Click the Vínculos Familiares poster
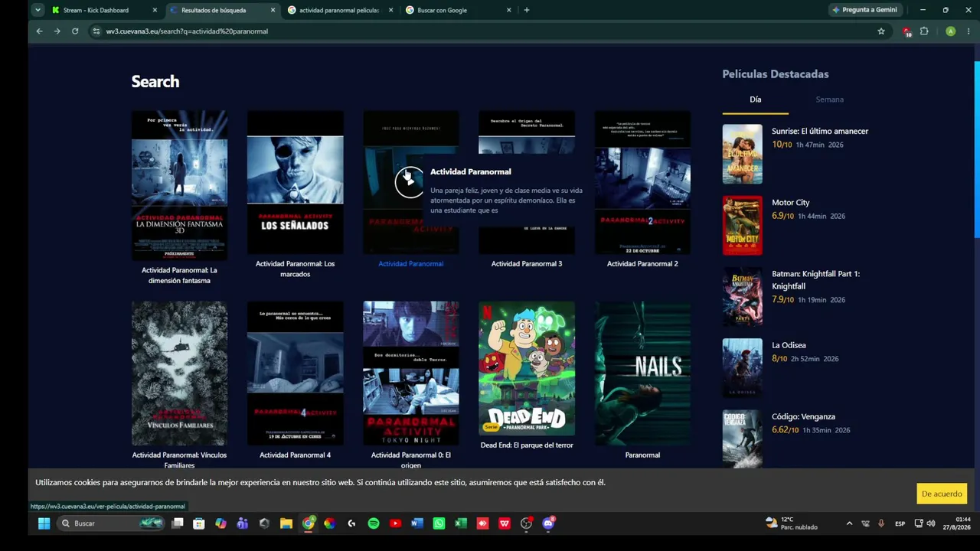This screenshot has width=980, height=551. pos(179,373)
